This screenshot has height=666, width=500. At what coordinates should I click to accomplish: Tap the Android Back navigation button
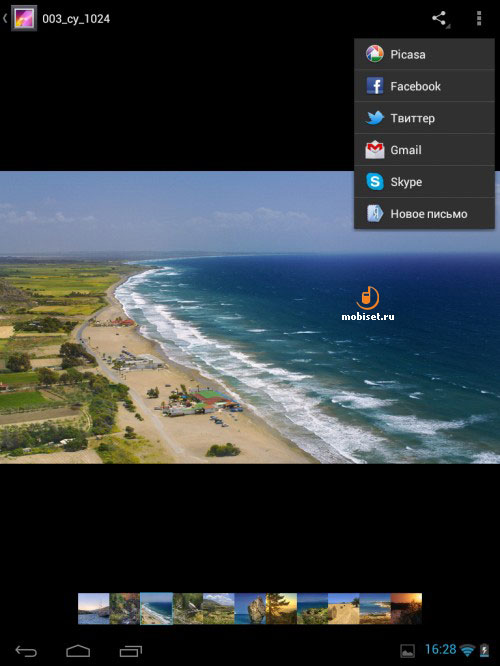tap(26, 651)
